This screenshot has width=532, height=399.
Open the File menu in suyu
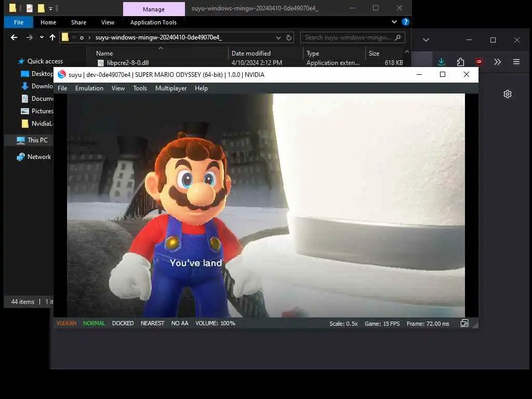click(62, 88)
